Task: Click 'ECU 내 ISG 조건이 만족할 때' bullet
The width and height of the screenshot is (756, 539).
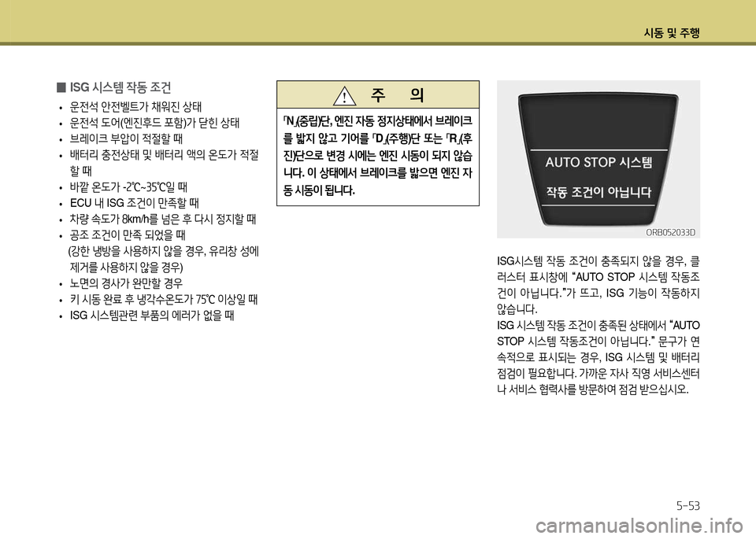Action: point(134,203)
